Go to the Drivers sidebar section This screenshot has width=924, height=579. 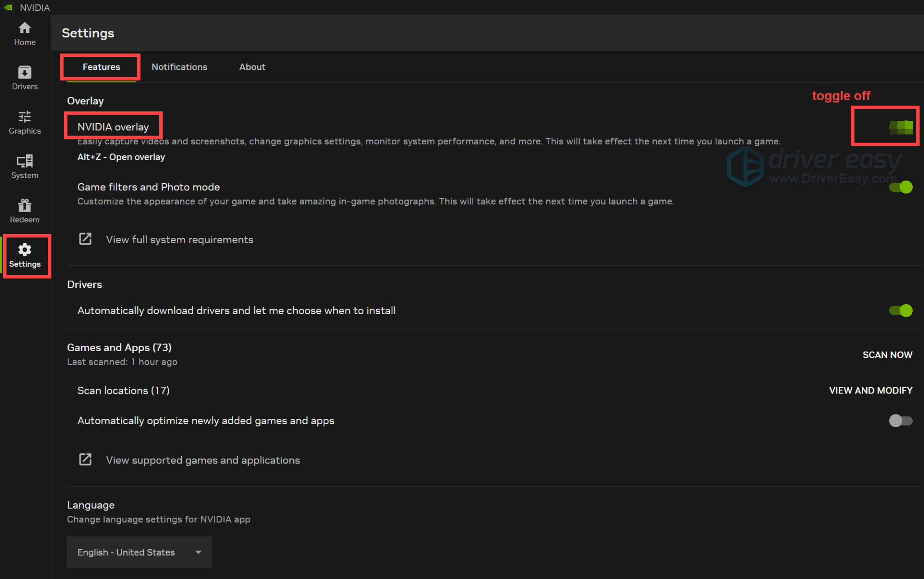(x=25, y=78)
